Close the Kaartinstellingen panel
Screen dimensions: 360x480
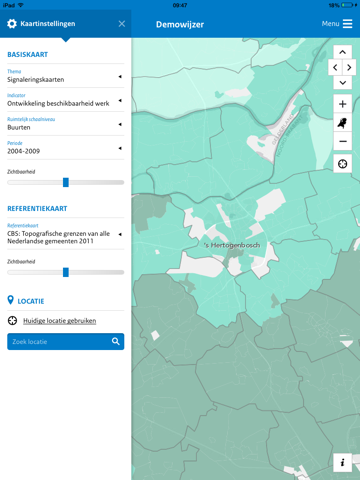(122, 24)
